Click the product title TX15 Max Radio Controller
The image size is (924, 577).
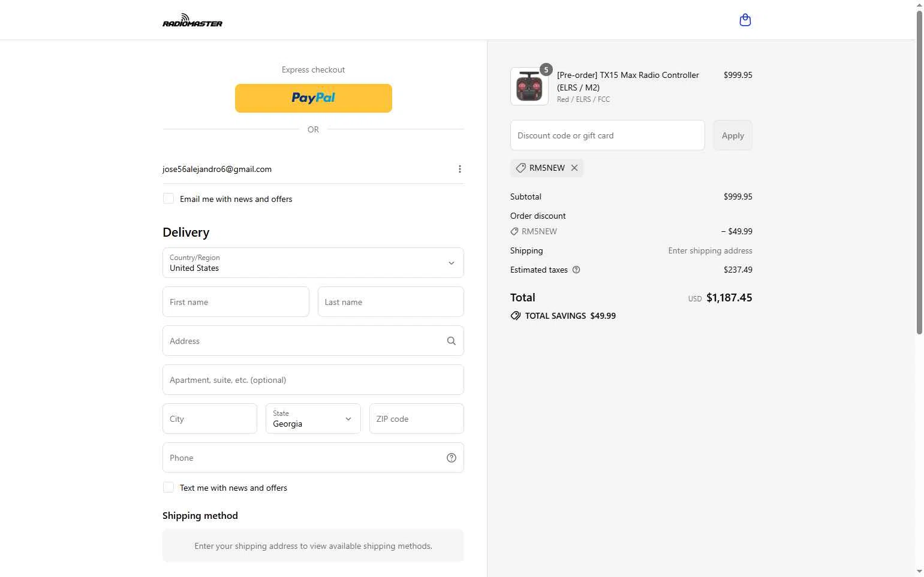[x=628, y=81]
